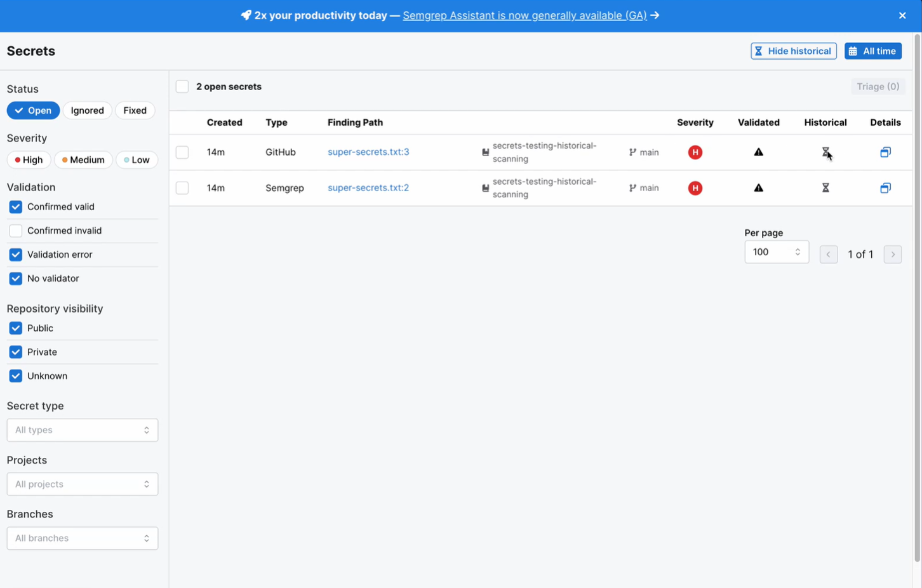Click the Hide historical button

click(x=793, y=51)
